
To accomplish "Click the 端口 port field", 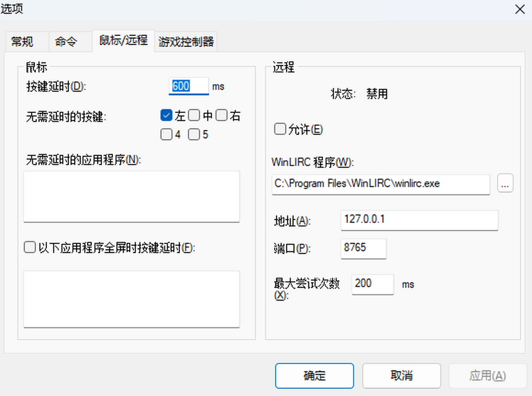I will click(x=364, y=248).
